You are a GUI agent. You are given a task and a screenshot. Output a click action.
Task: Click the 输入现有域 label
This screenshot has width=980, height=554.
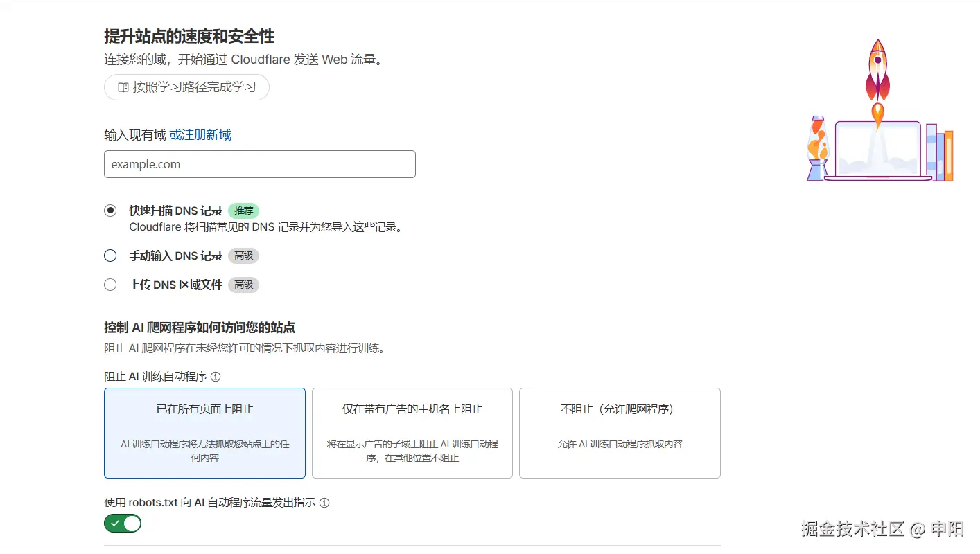135,135
